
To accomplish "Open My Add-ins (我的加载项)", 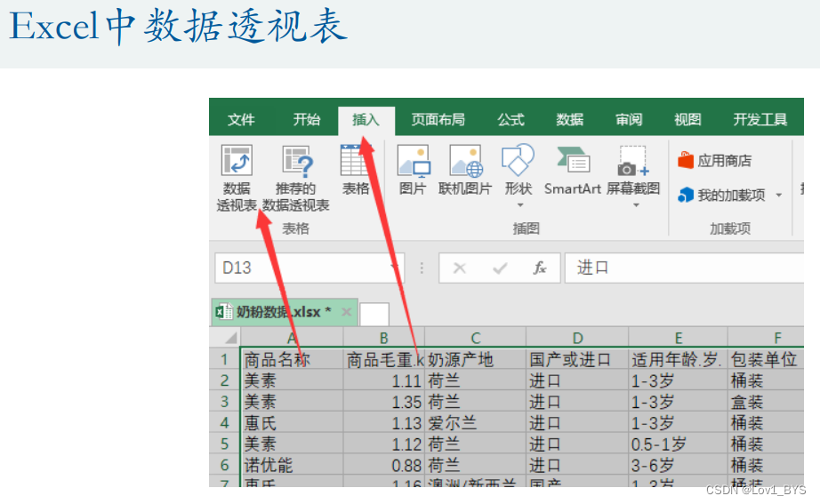I will pos(721,195).
